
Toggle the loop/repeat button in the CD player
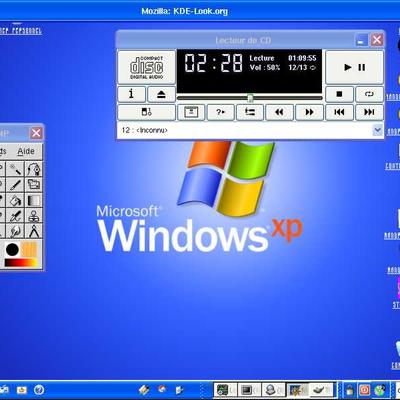[x=369, y=94]
